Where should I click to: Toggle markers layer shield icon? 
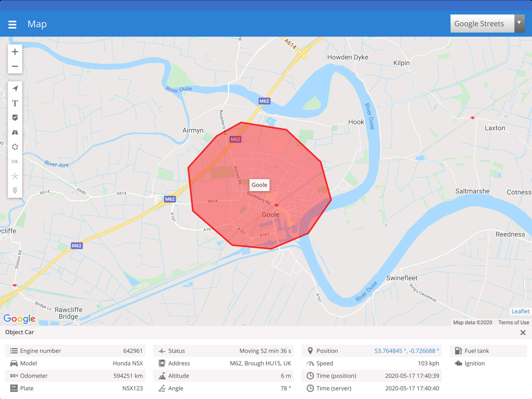15,118
